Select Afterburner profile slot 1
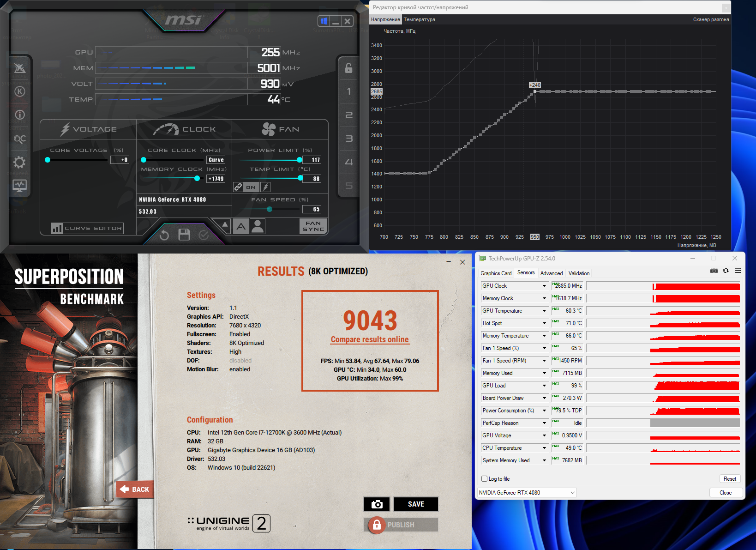The height and width of the screenshot is (550, 756). pyautogui.click(x=349, y=91)
